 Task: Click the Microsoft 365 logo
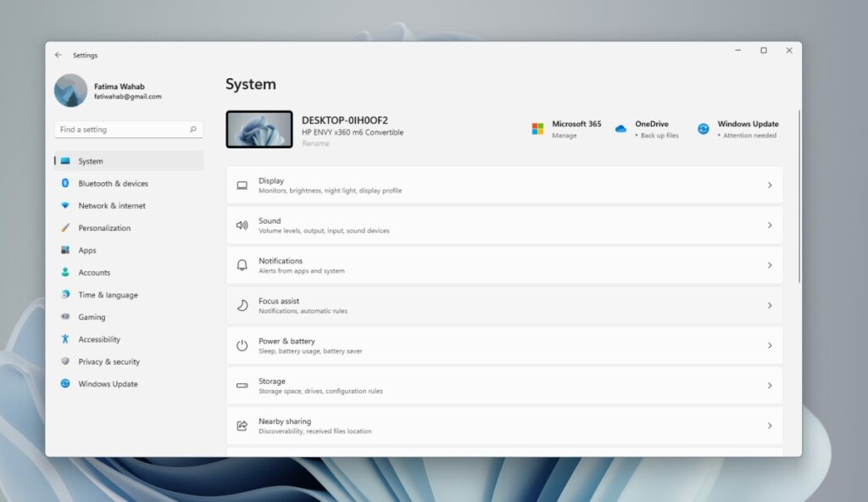click(537, 127)
